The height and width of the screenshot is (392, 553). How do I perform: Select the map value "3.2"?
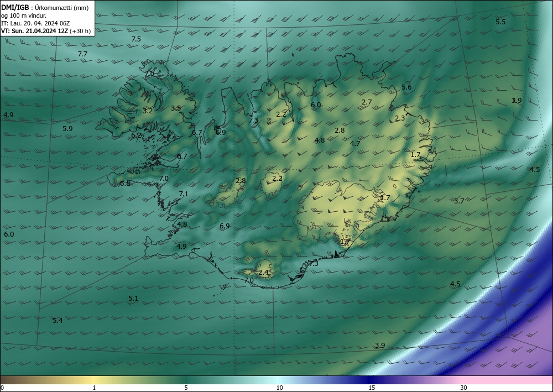pos(148,111)
